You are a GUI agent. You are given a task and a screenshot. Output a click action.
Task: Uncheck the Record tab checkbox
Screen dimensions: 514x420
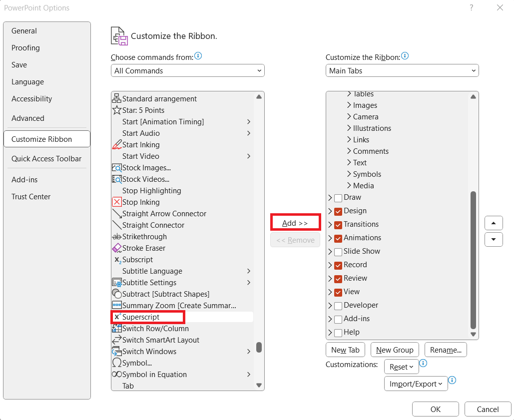click(338, 265)
